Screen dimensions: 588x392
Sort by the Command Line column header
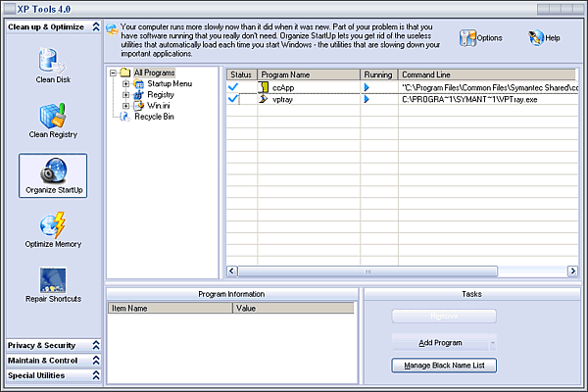[487, 74]
